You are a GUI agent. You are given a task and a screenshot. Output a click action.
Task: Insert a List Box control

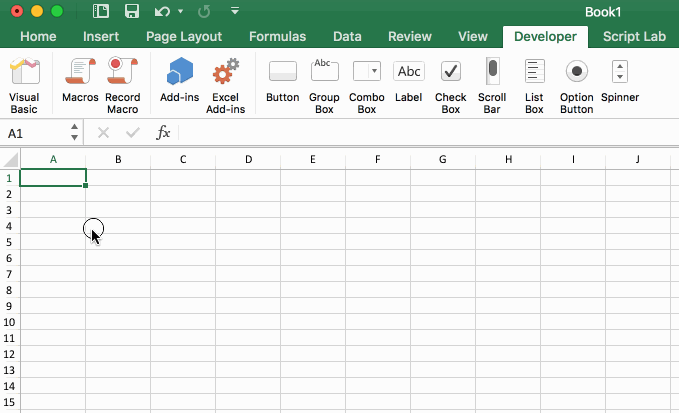click(534, 85)
